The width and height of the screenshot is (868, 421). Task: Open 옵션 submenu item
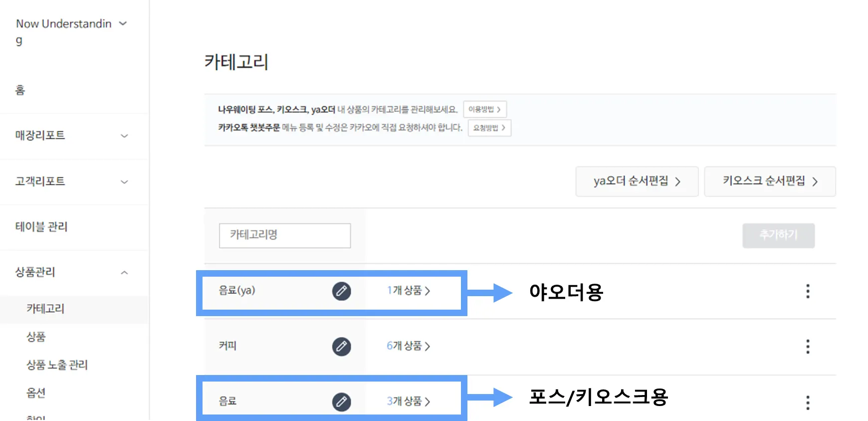36,393
